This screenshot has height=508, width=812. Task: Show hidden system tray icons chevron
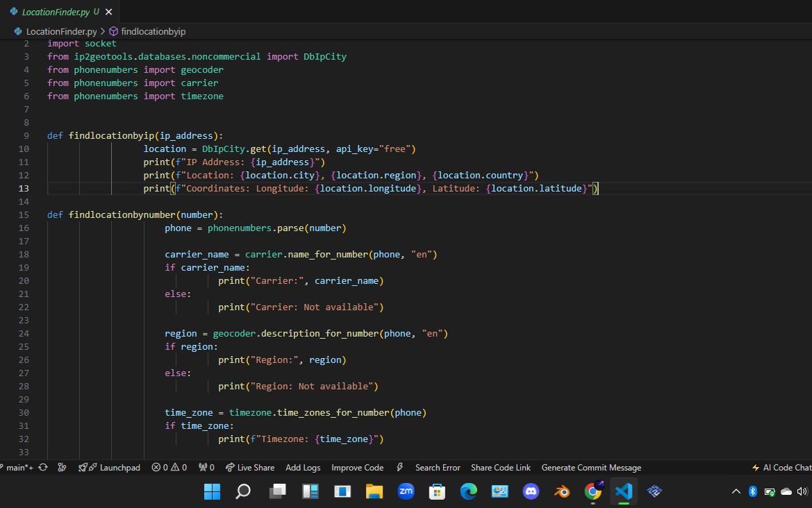coord(736,491)
